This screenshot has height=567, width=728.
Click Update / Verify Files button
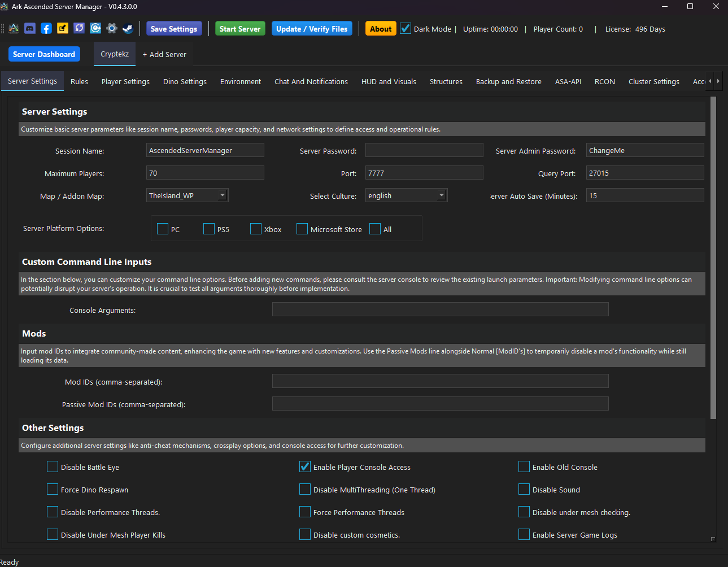click(x=312, y=29)
